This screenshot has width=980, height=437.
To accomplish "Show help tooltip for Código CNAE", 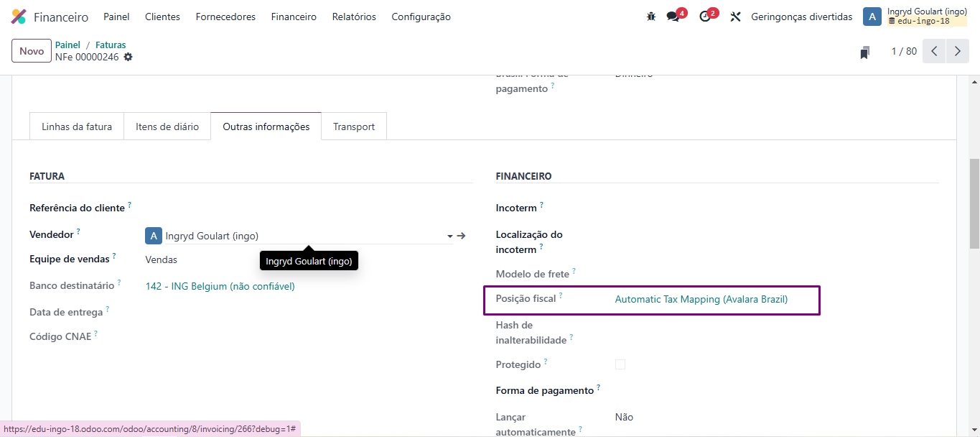I will pyautogui.click(x=95, y=333).
